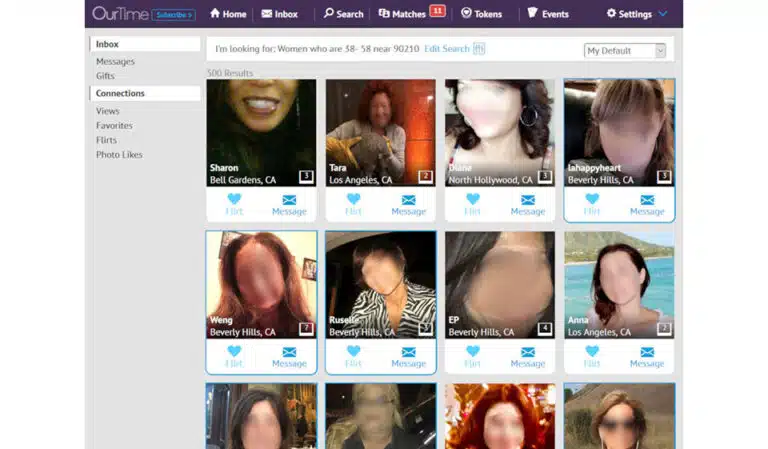
Task: Click the Flirt heart icon under Weng's card
Action: [x=234, y=351]
